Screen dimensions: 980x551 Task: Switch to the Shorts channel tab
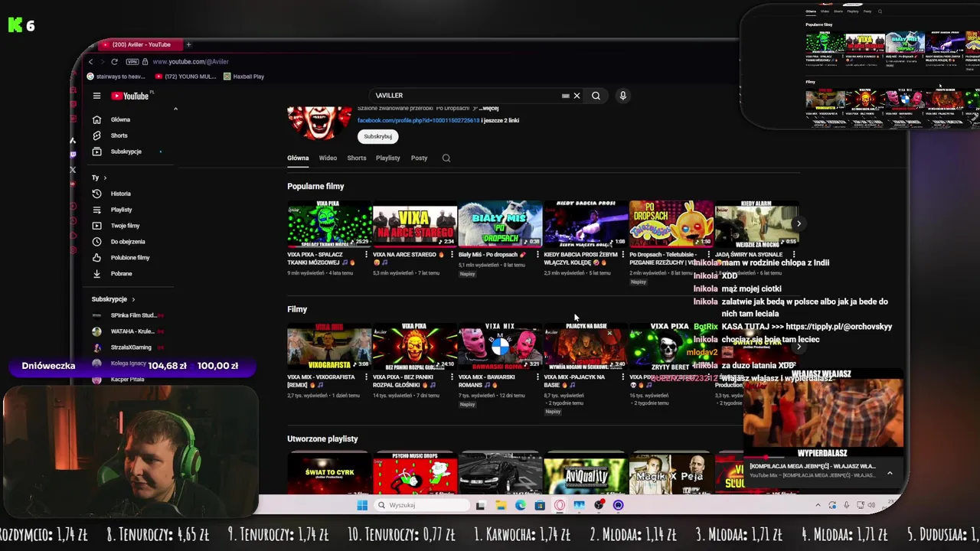[357, 158]
